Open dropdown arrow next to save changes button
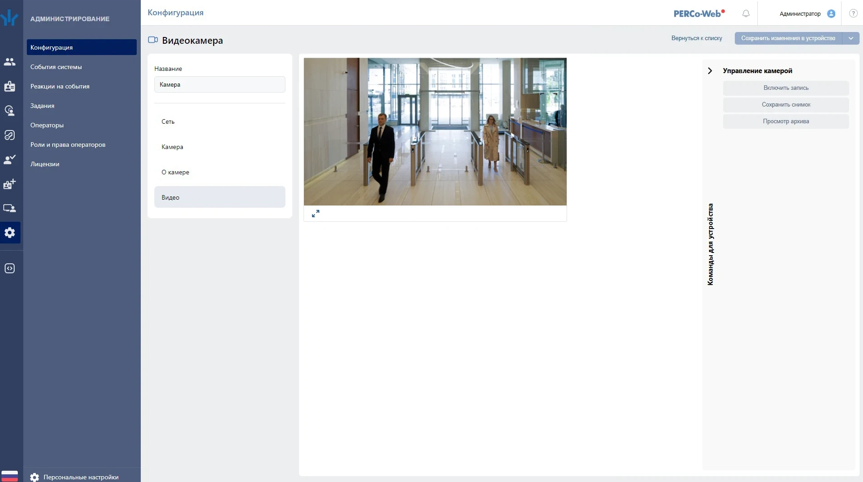Screen dimensions: 863x482 (x=851, y=38)
